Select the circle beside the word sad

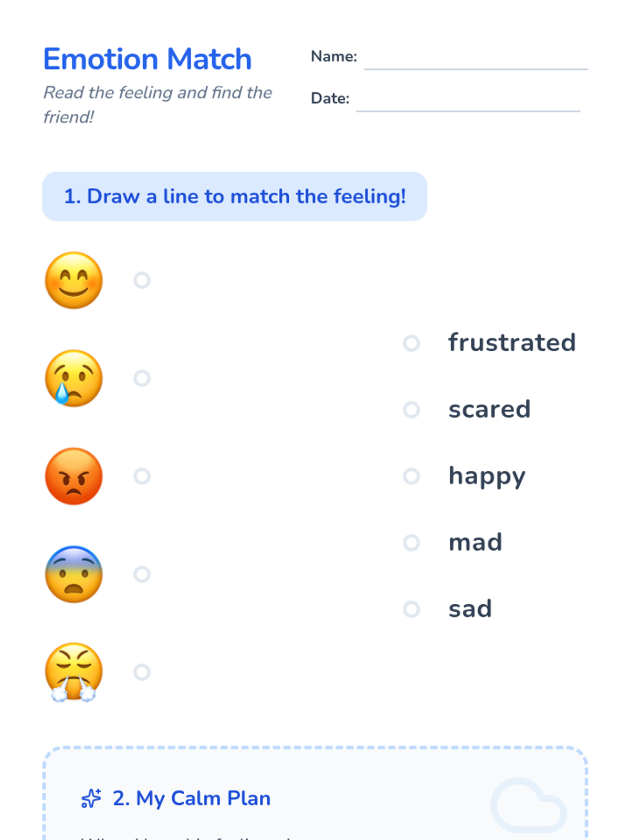click(x=411, y=609)
